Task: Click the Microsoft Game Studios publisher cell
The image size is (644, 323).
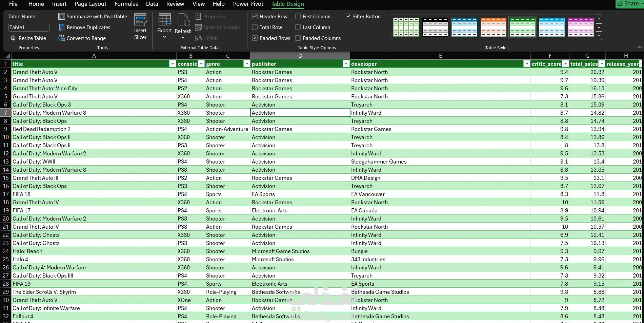Action: point(300,251)
